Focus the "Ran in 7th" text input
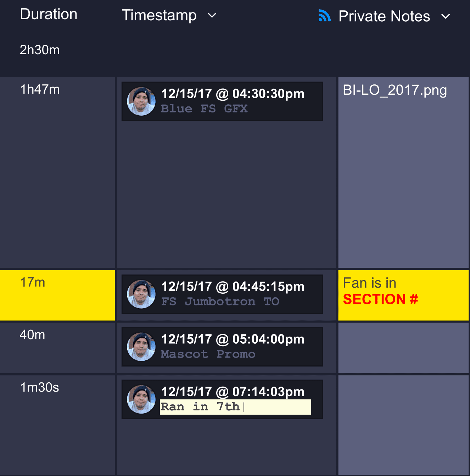This screenshot has width=470, height=476. click(235, 407)
